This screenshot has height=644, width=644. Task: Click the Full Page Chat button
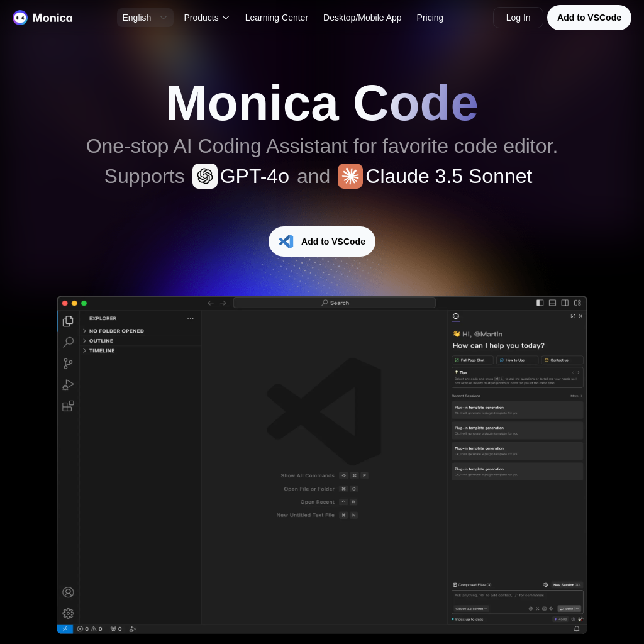[x=472, y=360]
